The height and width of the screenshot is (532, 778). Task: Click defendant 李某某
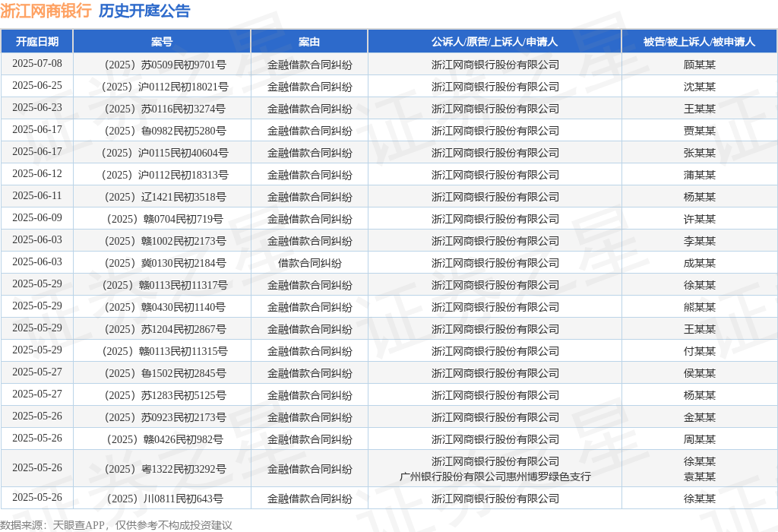700,241
